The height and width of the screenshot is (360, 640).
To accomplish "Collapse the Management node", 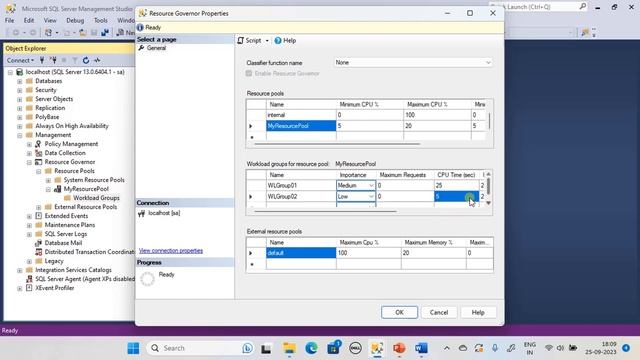I will (x=20, y=135).
